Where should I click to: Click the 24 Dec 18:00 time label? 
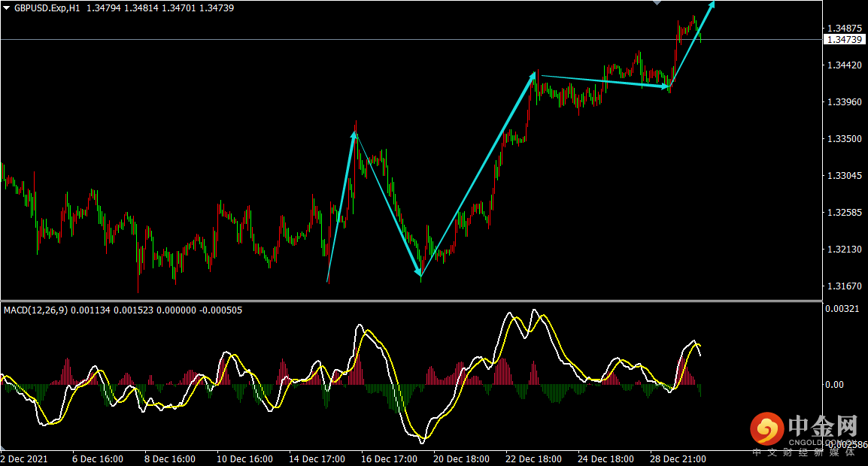pyautogui.click(x=605, y=459)
